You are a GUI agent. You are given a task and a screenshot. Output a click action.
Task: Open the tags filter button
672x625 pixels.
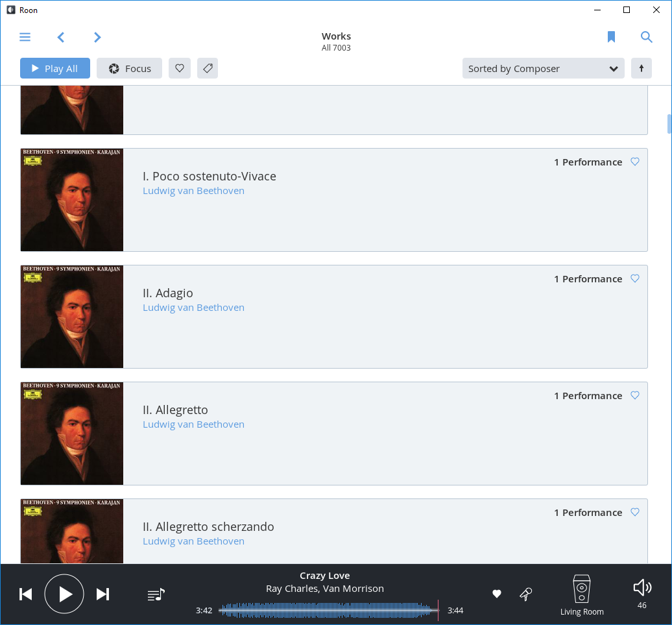[x=208, y=68]
